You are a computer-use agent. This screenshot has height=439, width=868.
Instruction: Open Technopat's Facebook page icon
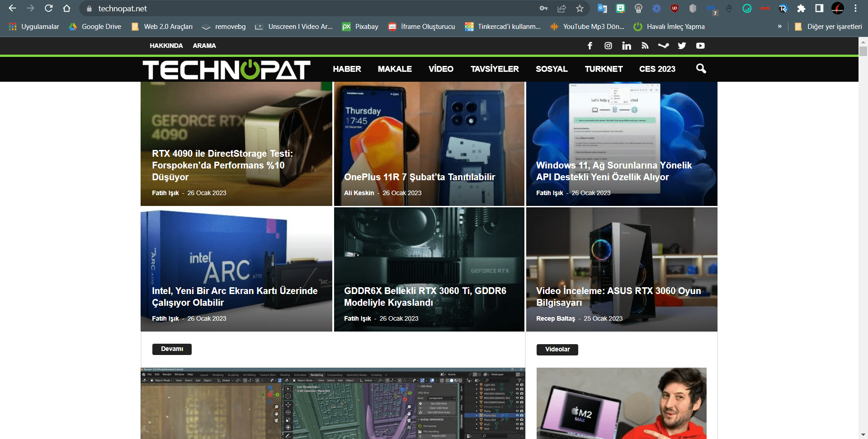point(590,46)
